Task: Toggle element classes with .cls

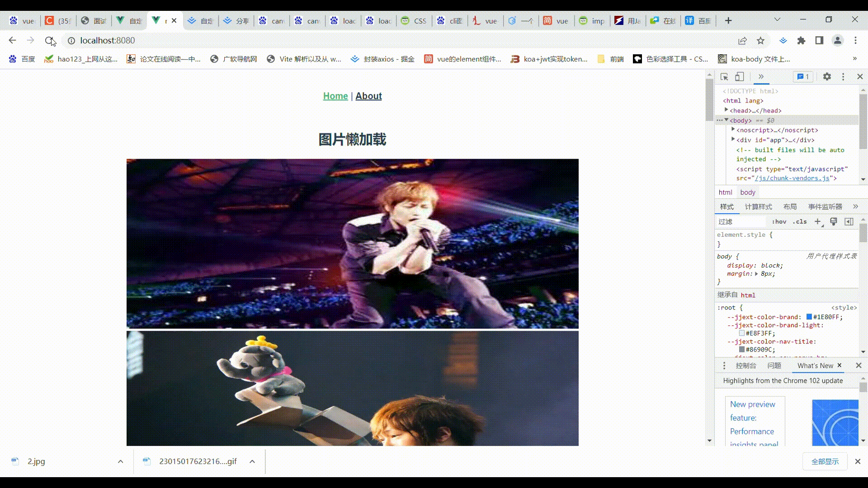Action: pyautogui.click(x=800, y=221)
